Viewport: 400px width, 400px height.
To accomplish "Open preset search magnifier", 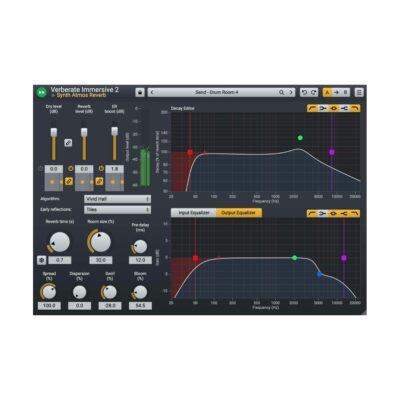I will pos(282,92).
